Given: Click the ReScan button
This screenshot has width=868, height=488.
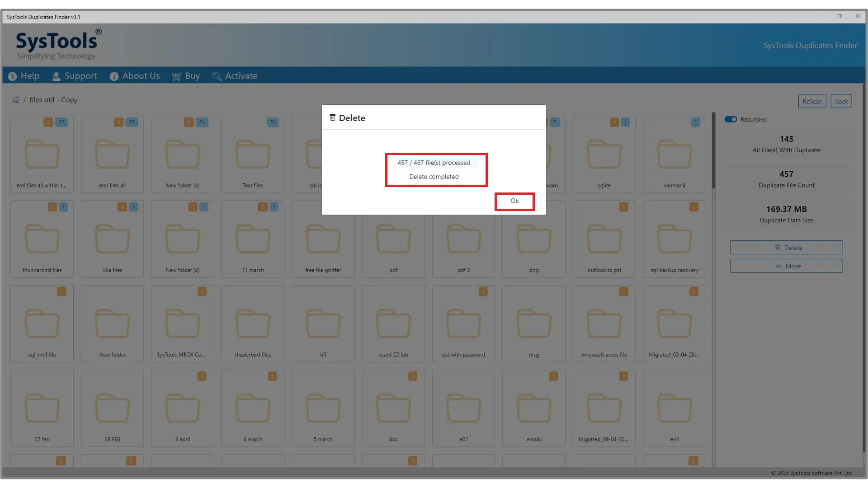Looking at the screenshot, I should (812, 101).
